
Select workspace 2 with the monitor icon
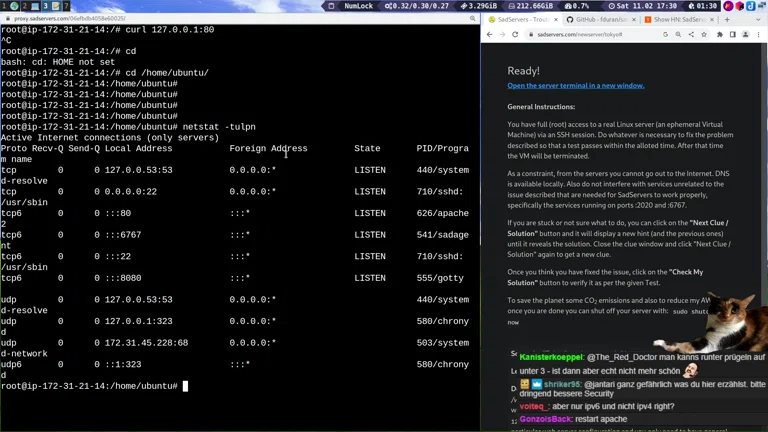coord(30,6)
